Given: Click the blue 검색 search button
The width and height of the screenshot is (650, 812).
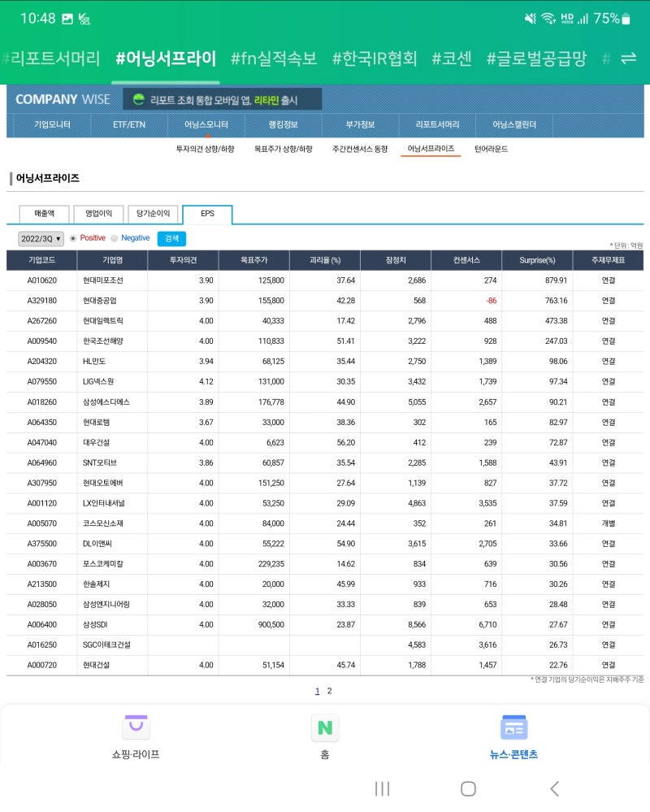Looking at the screenshot, I should pyautogui.click(x=171, y=238).
